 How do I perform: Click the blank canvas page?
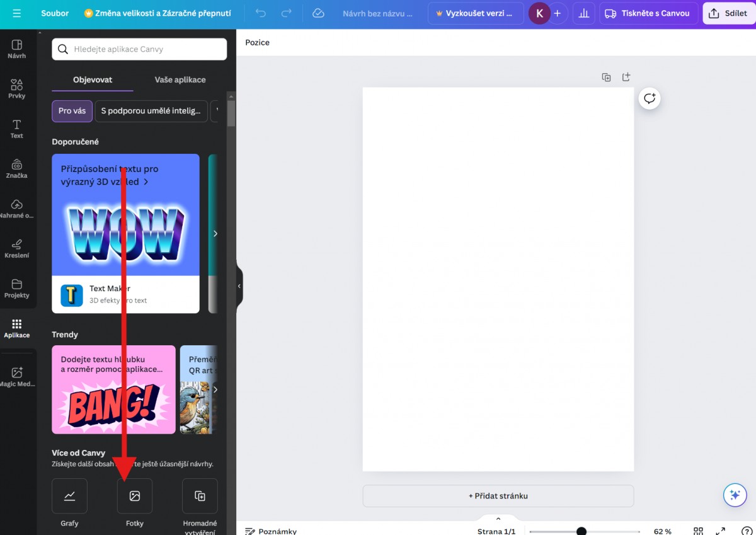click(498, 279)
